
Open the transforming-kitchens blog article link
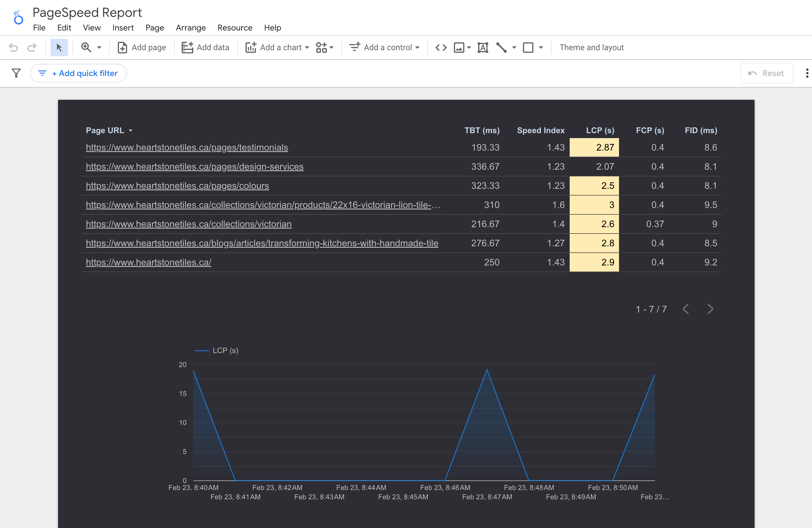[262, 243]
